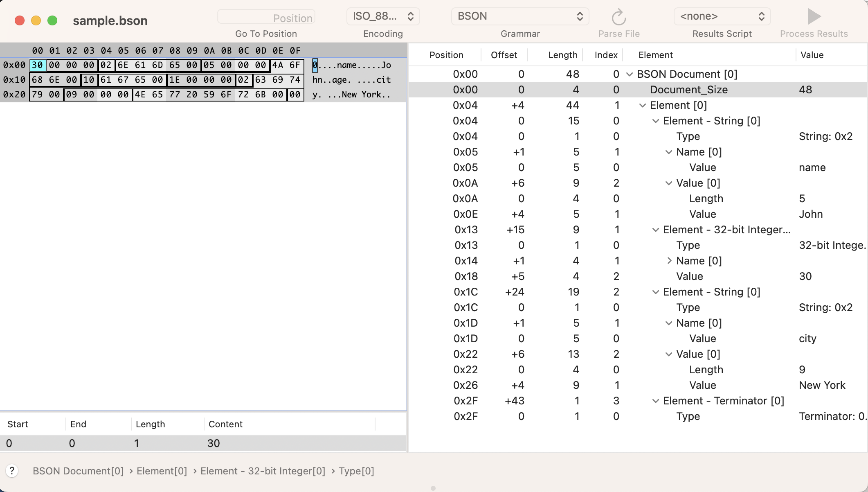Click the green fullscreen window button
The image size is (868, 492).
pyautogui.click(x=52, y=20)
